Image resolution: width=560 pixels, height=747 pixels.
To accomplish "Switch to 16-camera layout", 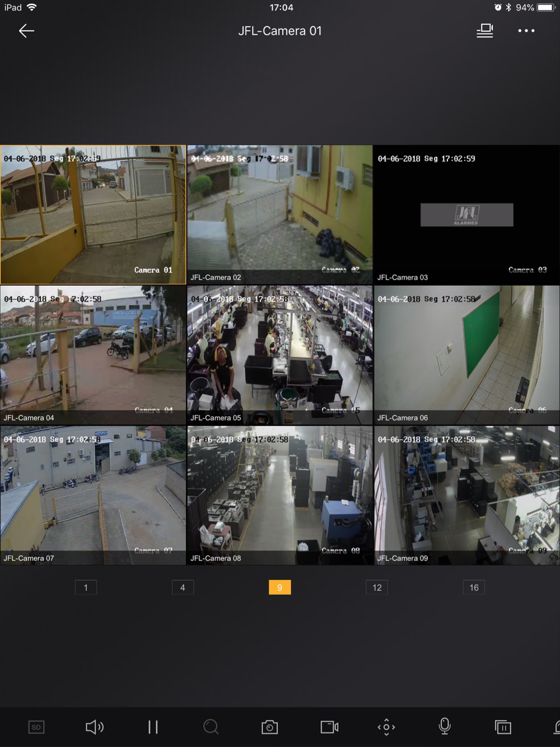I will pos(474,587).
